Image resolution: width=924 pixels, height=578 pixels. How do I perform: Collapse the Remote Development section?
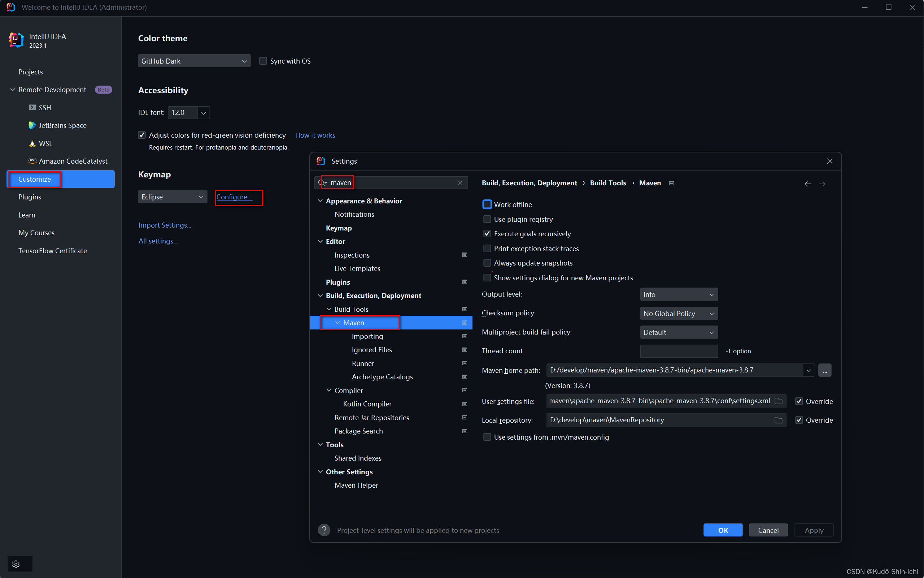(x=13, y=90)
